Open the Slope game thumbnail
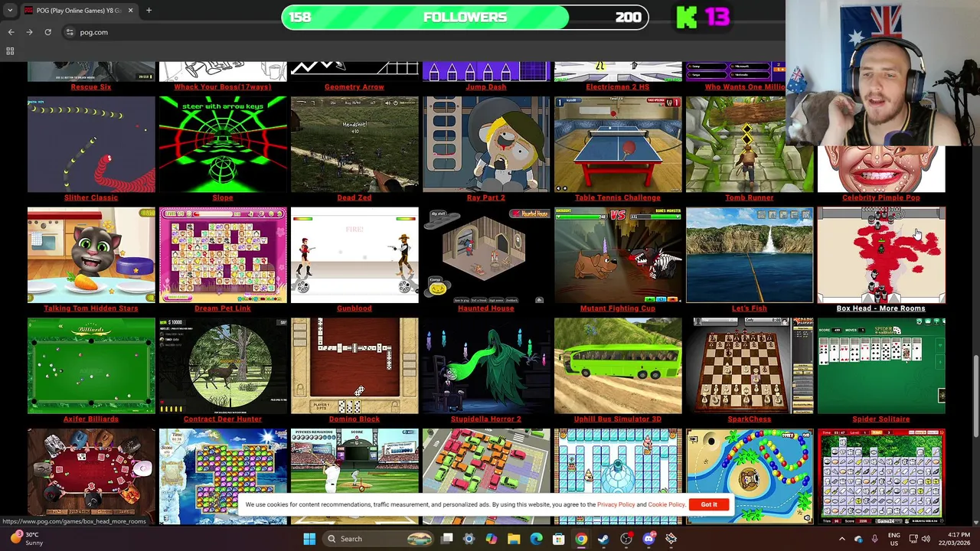This screenshot has width=980, height=551. click(x=223, y=144)
